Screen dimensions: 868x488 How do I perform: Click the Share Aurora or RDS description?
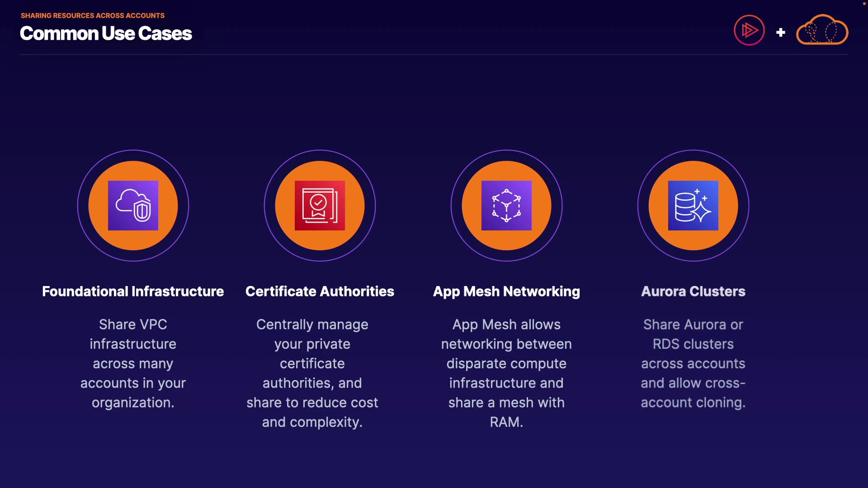point(693,363)
